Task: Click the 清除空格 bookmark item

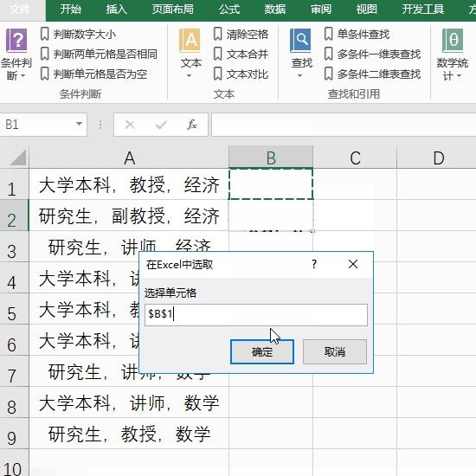Action: (241, 34)
